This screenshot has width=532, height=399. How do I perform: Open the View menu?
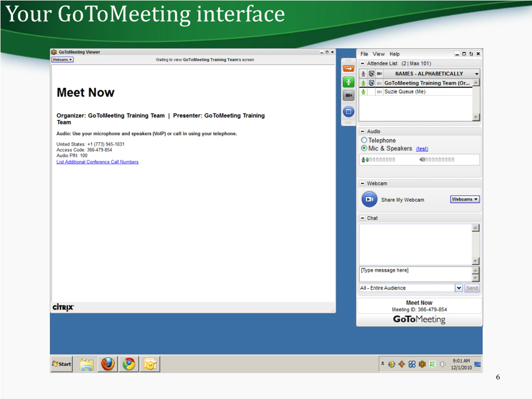pyautogui.click(x=379, y=54)
